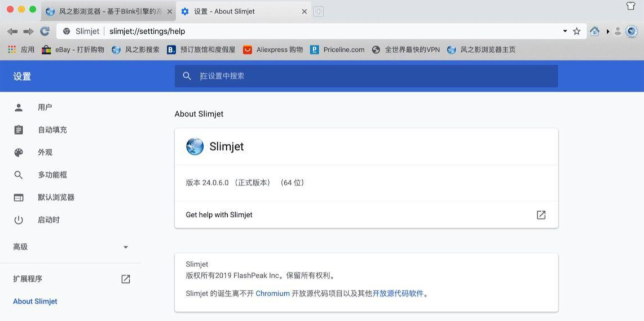Click the Slimjet globe logo in About card

pyautogui.click(x=195, y=146)
